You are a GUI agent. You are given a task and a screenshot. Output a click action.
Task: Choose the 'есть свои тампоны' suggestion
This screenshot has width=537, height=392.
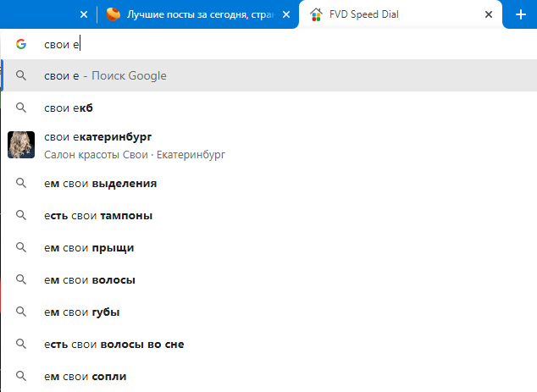pyautogui.click(x=269, y=216)
